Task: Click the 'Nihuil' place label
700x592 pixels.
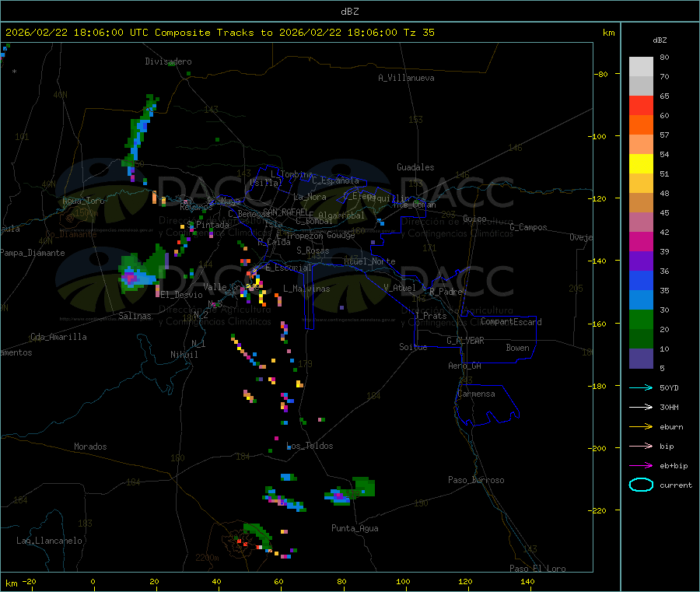Action: tap(184, 355)
